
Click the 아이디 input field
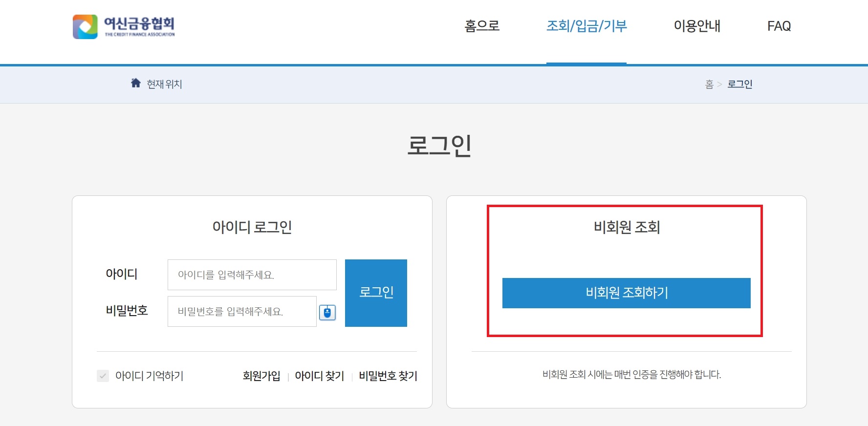coord(252,275)
